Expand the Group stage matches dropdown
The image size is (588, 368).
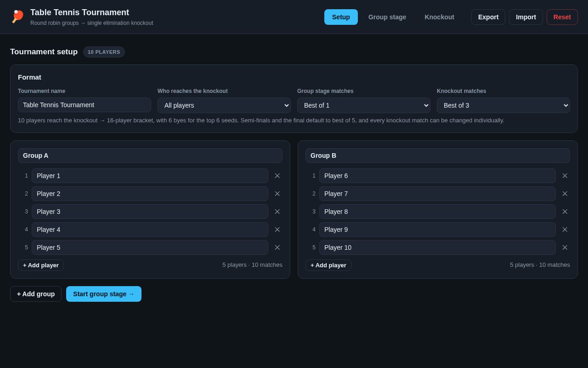pos(364,105)
